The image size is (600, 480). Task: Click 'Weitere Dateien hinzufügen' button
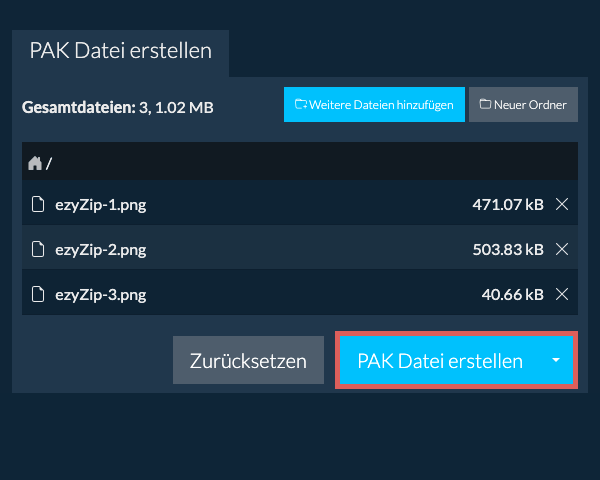(374, 104)
